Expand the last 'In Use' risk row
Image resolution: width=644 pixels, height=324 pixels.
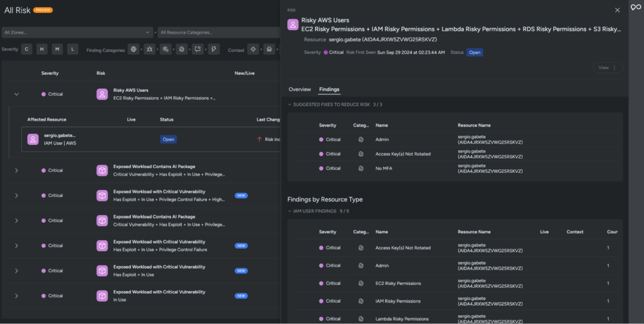pos(17,295)
